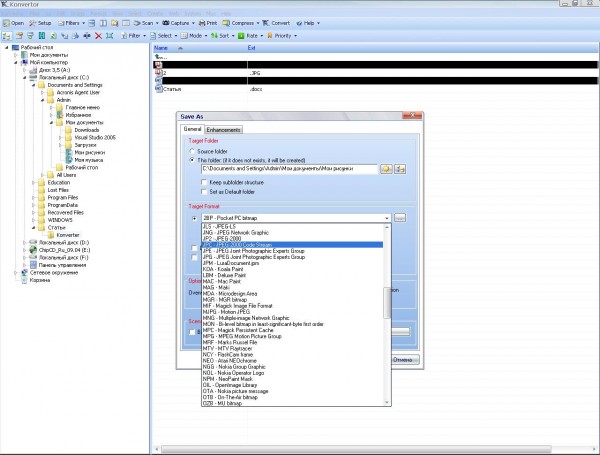Expand the Visual Studio 2005 folder
The height and width of the screenshot is (455, 600).
60,137
